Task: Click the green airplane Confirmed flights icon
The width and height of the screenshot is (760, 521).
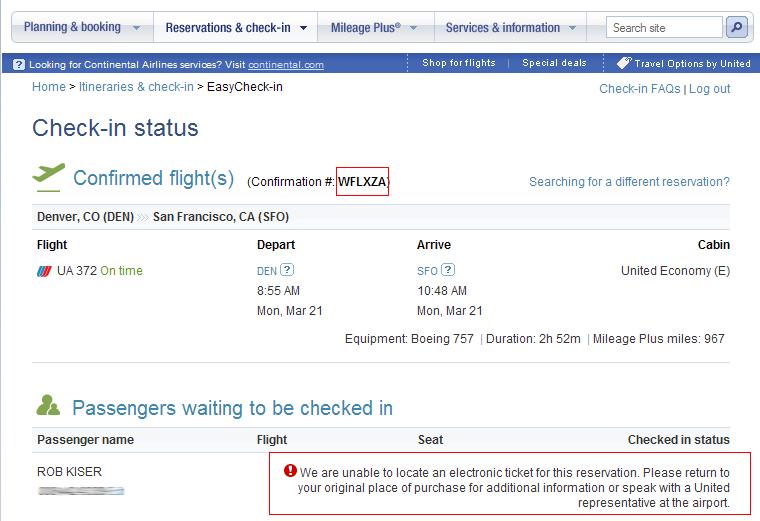Action: coord(48,177)
